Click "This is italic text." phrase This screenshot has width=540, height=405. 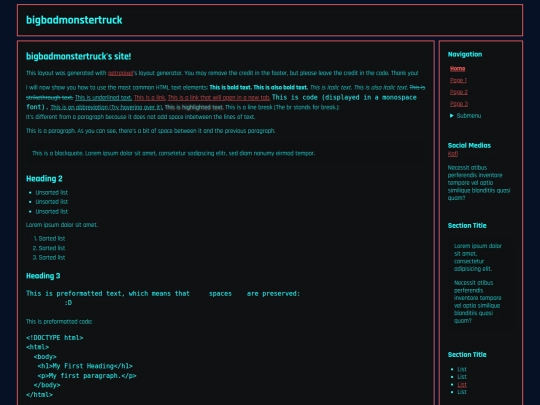[331, 87]
